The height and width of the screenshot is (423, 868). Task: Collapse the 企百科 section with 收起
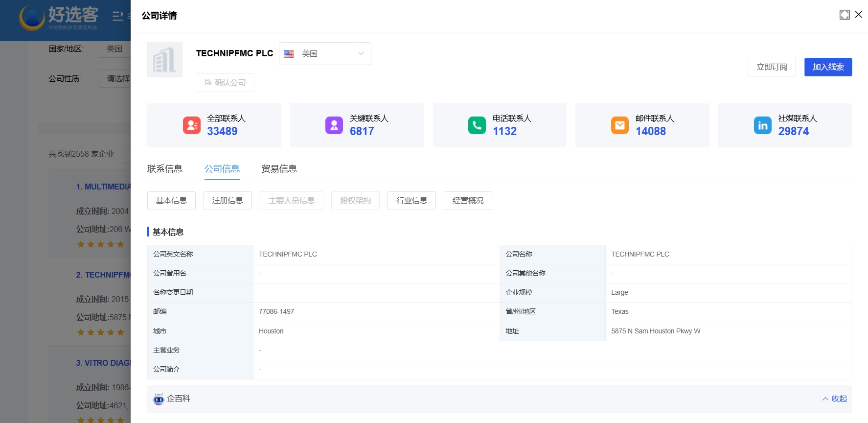(x=835, y=399)
